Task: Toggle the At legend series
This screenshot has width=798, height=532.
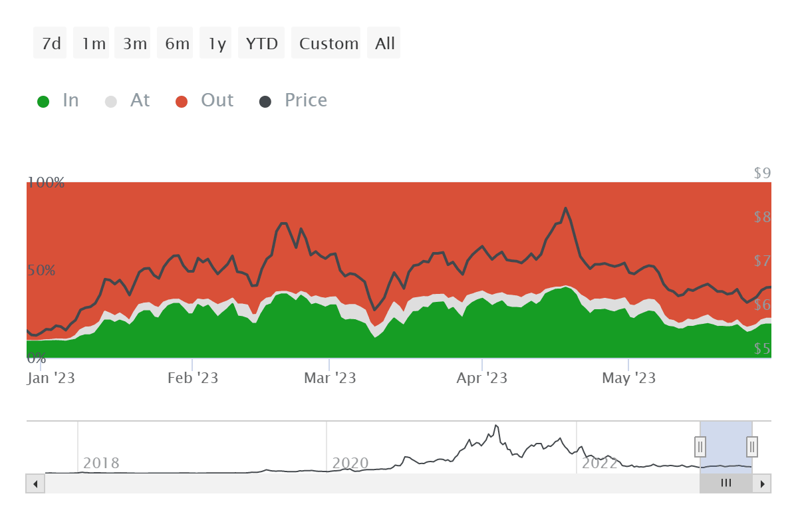Action: 128,100
